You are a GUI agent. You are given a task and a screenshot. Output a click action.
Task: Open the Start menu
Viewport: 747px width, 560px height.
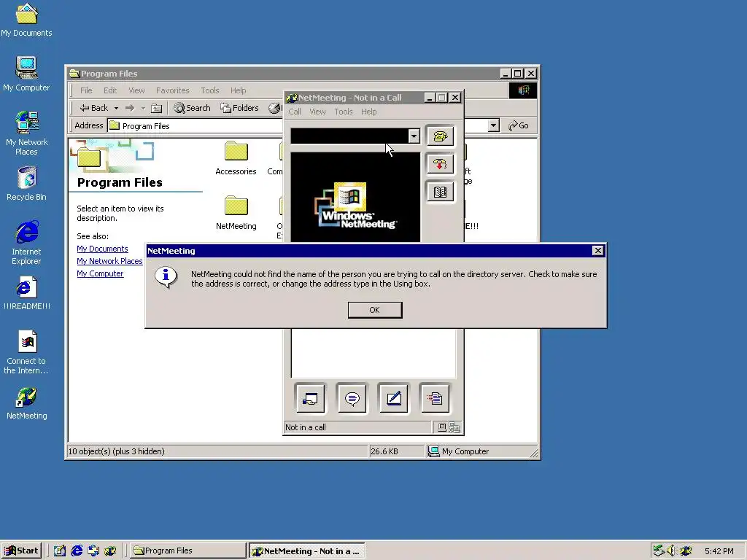pyautogui.click(x=21, y=551)
